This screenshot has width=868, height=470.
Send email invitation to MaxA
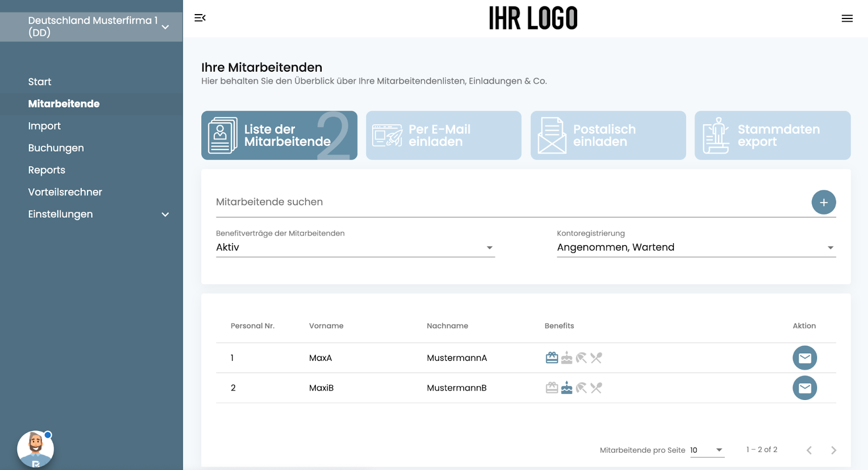coord(805,358)
